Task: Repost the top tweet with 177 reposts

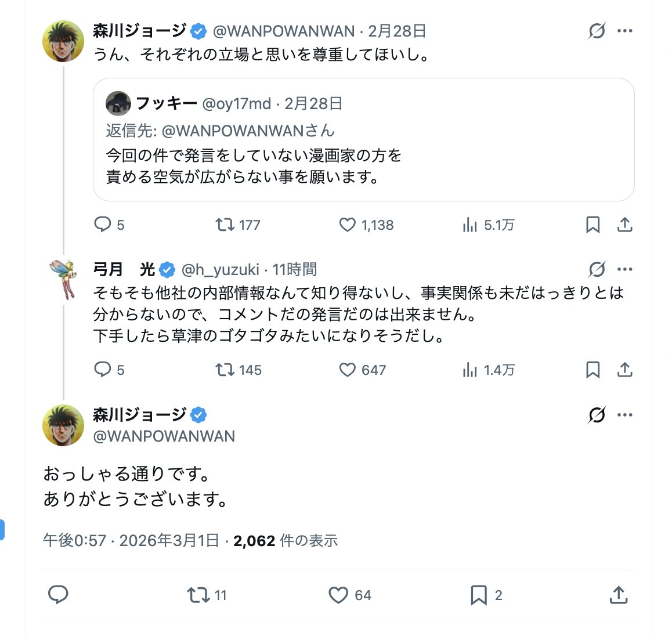Action: (225, 225)
